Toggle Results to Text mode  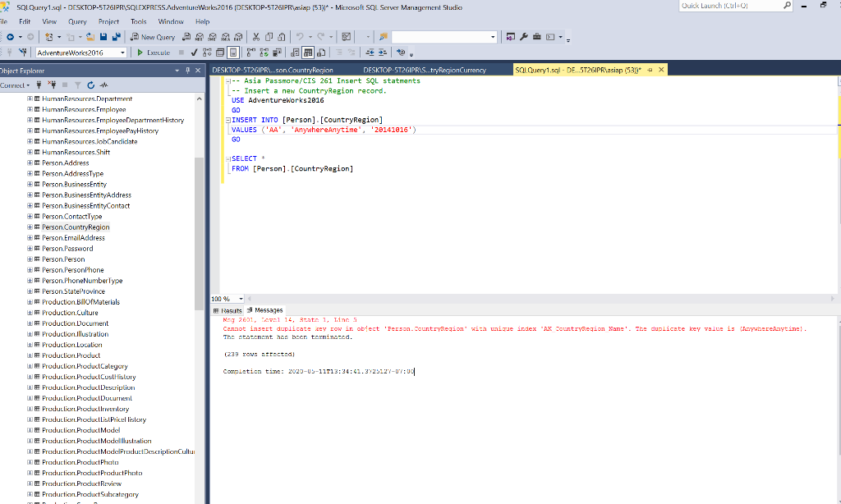(295, 53)
